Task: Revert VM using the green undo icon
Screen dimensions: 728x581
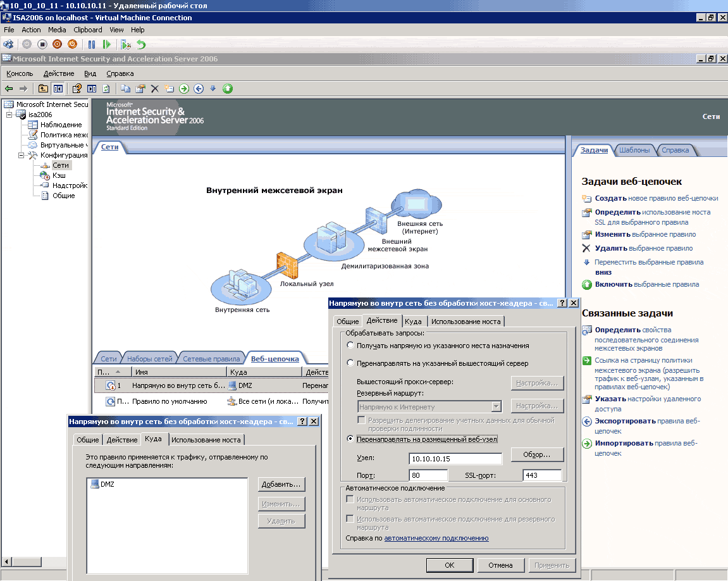Action: pyautogui.click(x=141, y=44)
